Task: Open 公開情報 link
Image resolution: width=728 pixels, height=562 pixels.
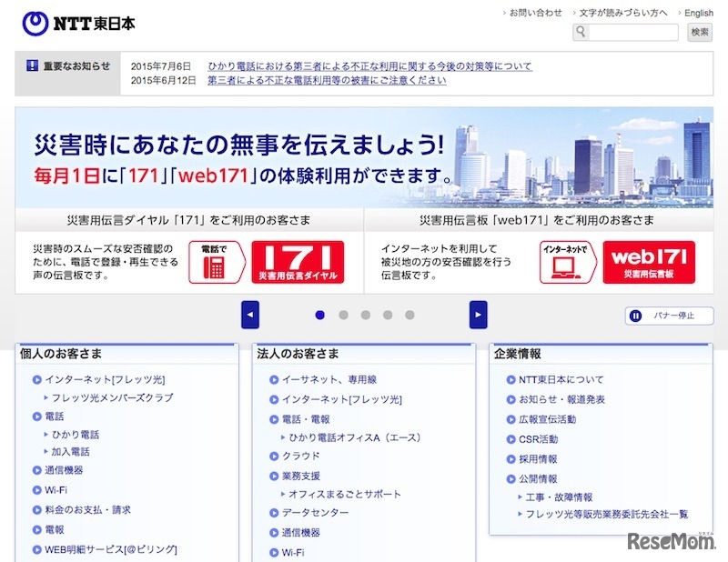Action: click(x=538, y=479)
